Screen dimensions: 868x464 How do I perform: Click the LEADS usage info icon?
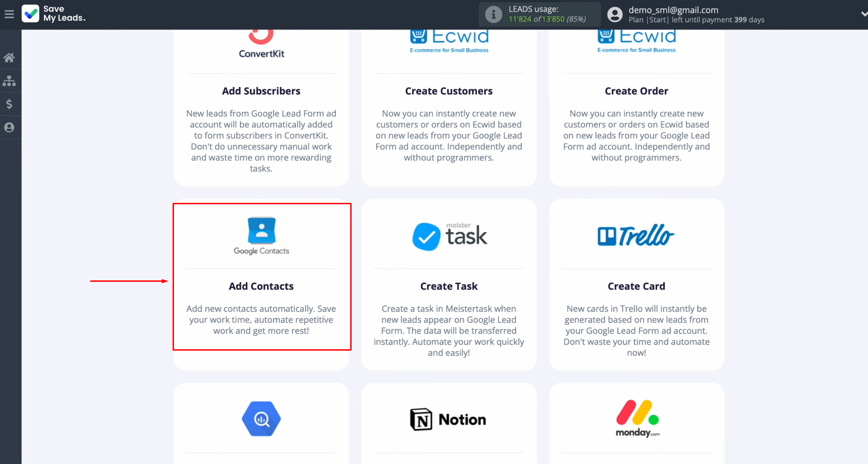tap(493, 15)
